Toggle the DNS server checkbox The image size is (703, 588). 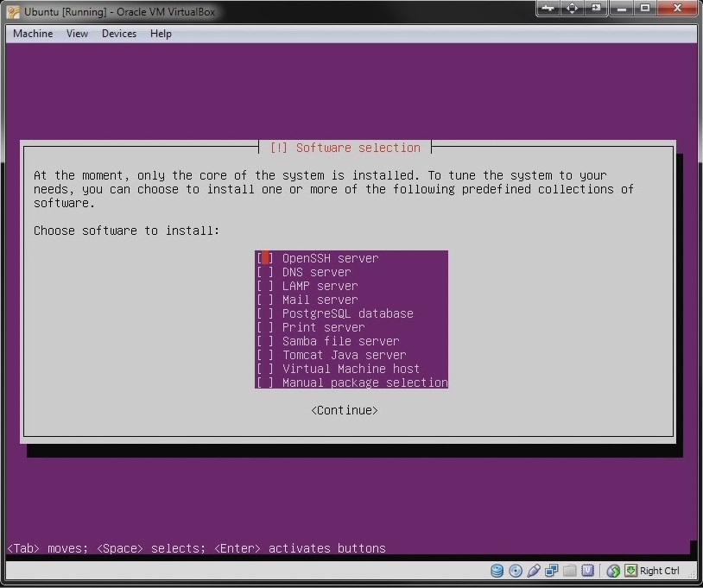265,272
